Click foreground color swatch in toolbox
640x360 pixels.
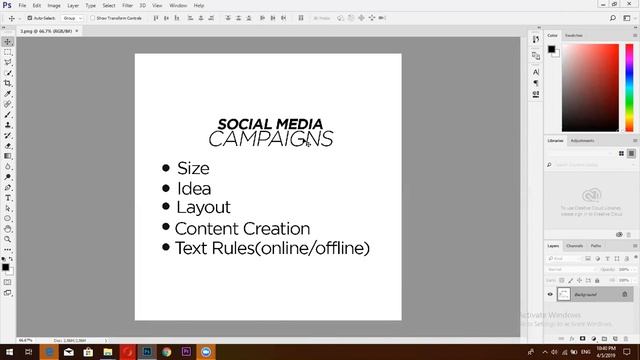point(5,267)
